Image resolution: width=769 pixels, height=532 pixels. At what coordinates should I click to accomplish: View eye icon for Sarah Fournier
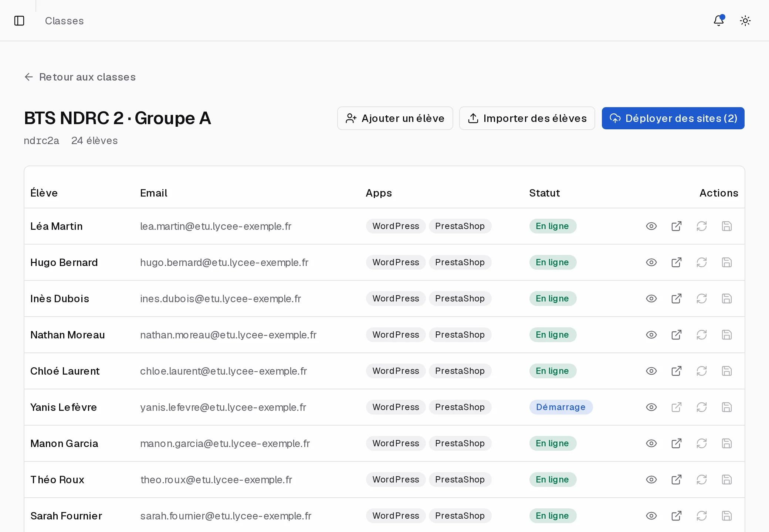coord(651,516)
